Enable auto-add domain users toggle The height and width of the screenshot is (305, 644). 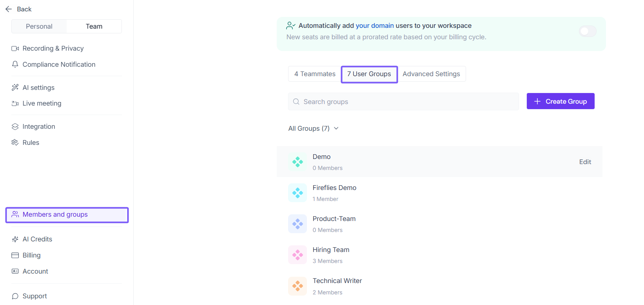(587, 31)
